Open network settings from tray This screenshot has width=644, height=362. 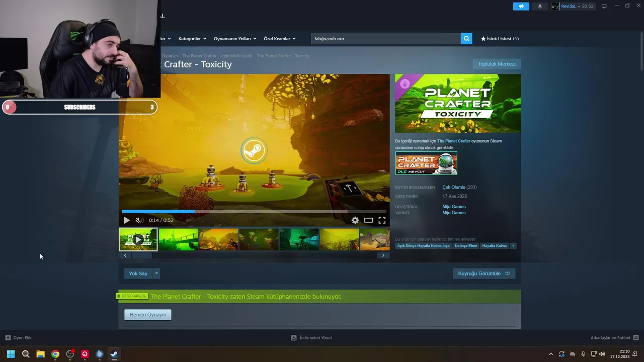point(594,354)
